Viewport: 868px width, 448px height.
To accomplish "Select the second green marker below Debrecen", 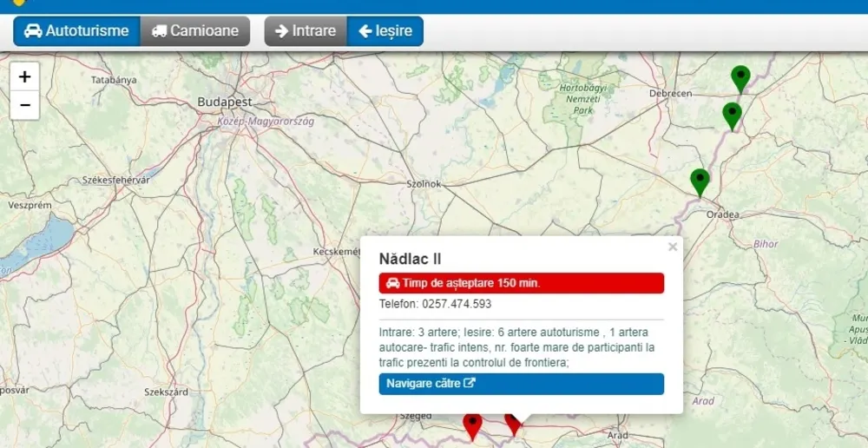I will [732, 116].
